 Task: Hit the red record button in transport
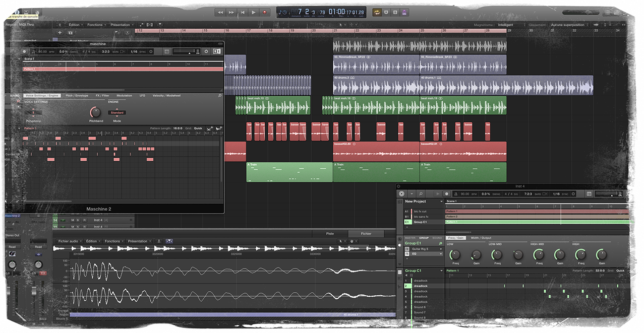(265, 12)
